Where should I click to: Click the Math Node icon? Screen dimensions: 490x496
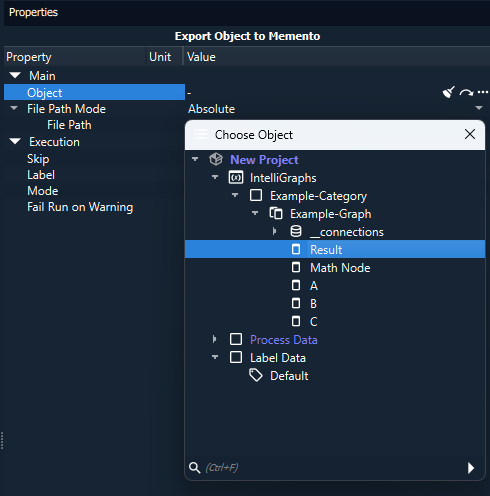296,267
